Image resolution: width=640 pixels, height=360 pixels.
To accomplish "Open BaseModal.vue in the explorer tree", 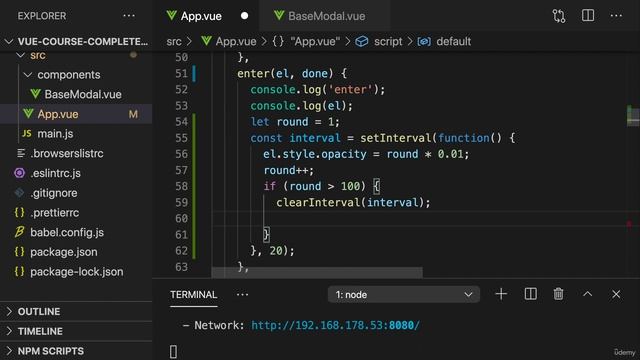I will (76, 94).
